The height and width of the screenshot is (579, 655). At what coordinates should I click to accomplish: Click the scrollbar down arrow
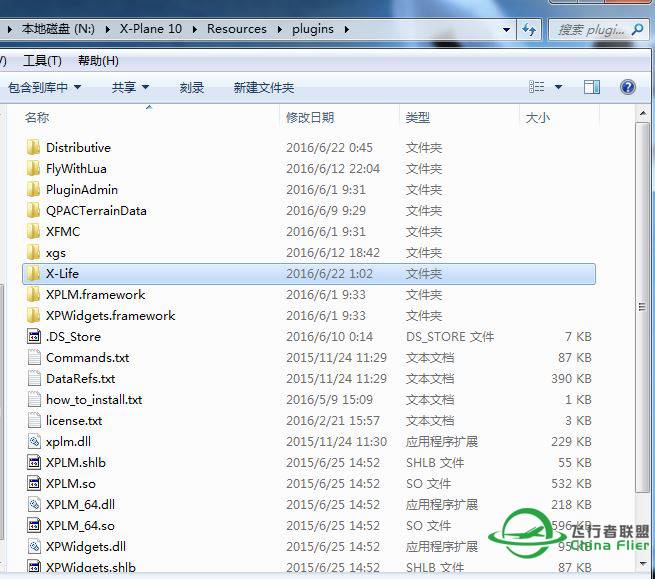pyautogui.click(x=642, y=564)
